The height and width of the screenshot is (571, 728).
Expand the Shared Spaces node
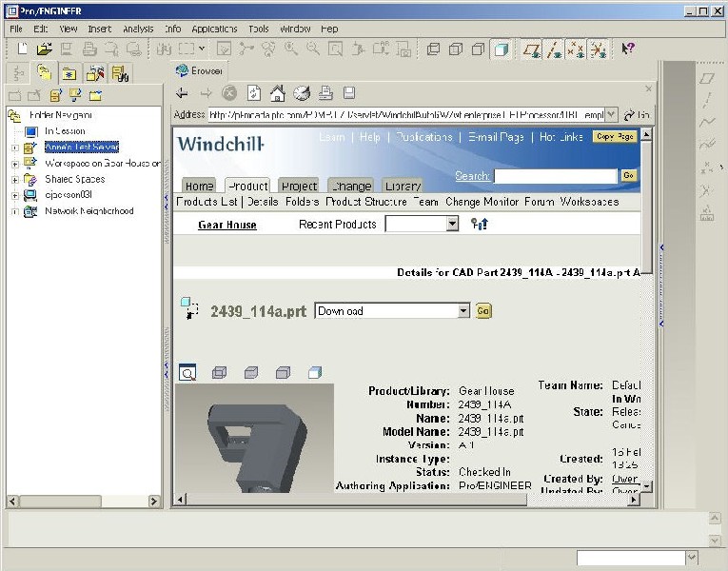pyautogui.click(x=15, y=180)
